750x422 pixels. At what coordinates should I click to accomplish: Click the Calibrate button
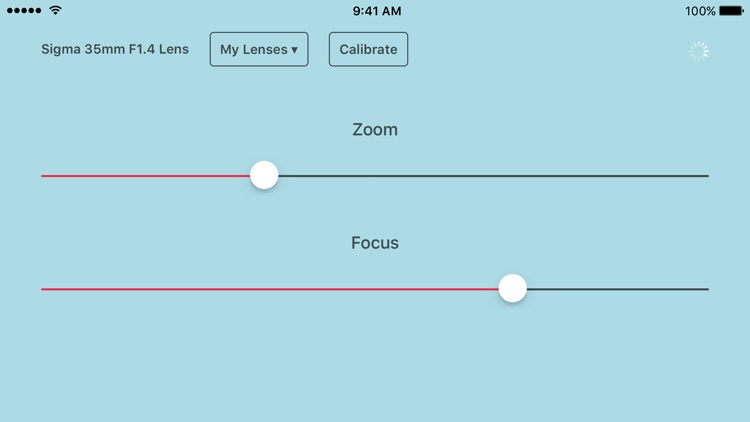coord(368,49)
